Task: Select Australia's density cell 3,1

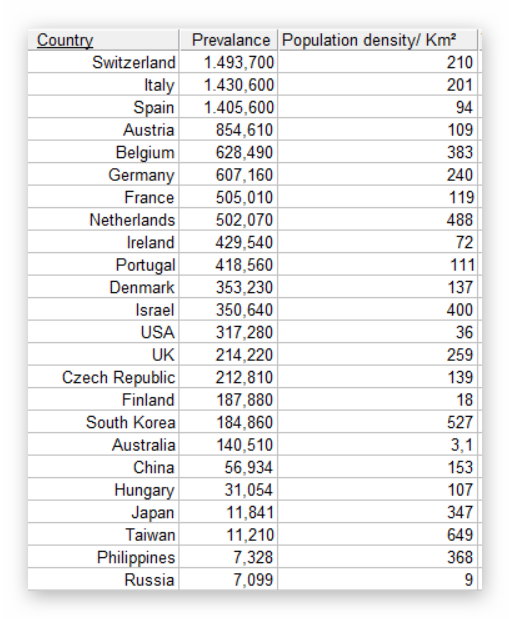Action: click(x=378, y=445)
